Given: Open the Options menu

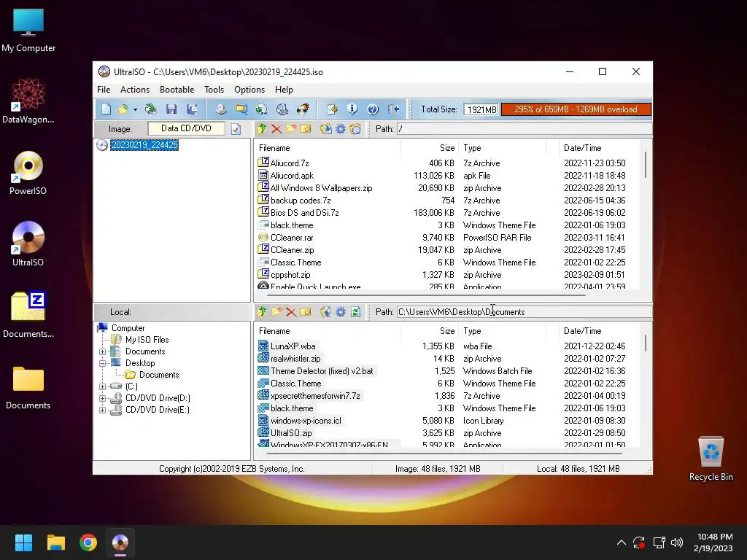Looking at the screenshot, I should (249, 90).
